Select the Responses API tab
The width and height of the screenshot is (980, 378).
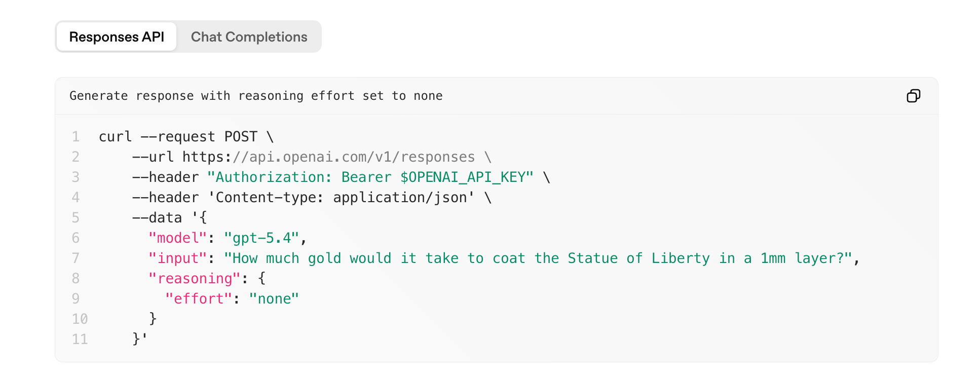[x=117, y=37]
